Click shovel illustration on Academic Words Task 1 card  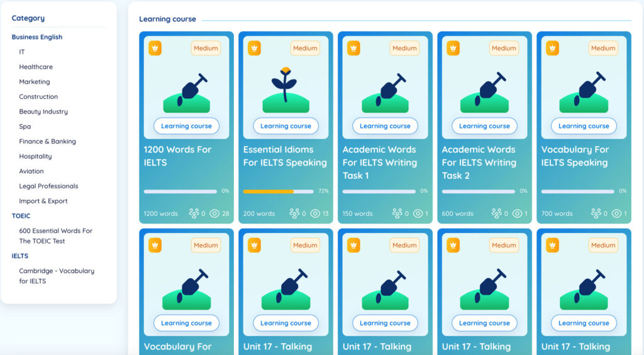(386, 93)
